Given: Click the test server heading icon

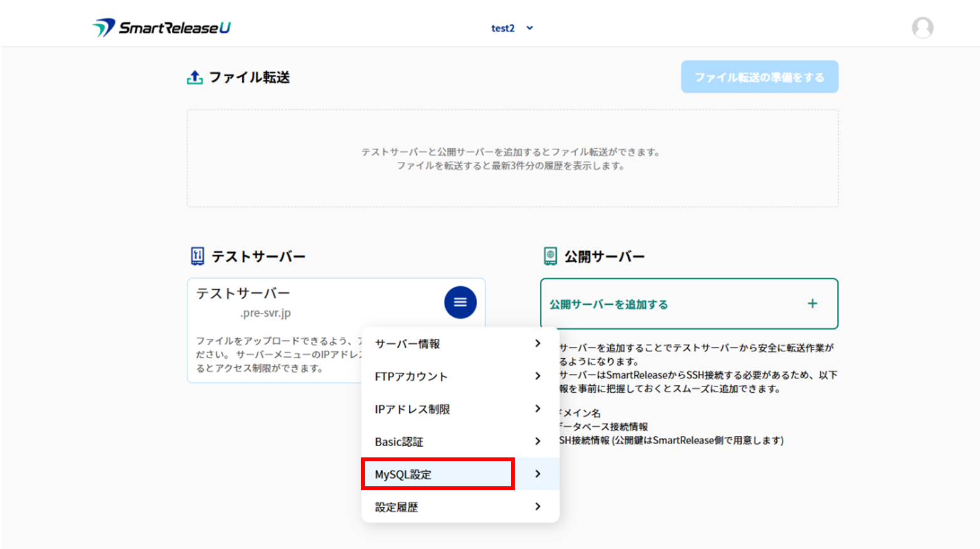Looking at the screenshot, I should pos(198,256).
